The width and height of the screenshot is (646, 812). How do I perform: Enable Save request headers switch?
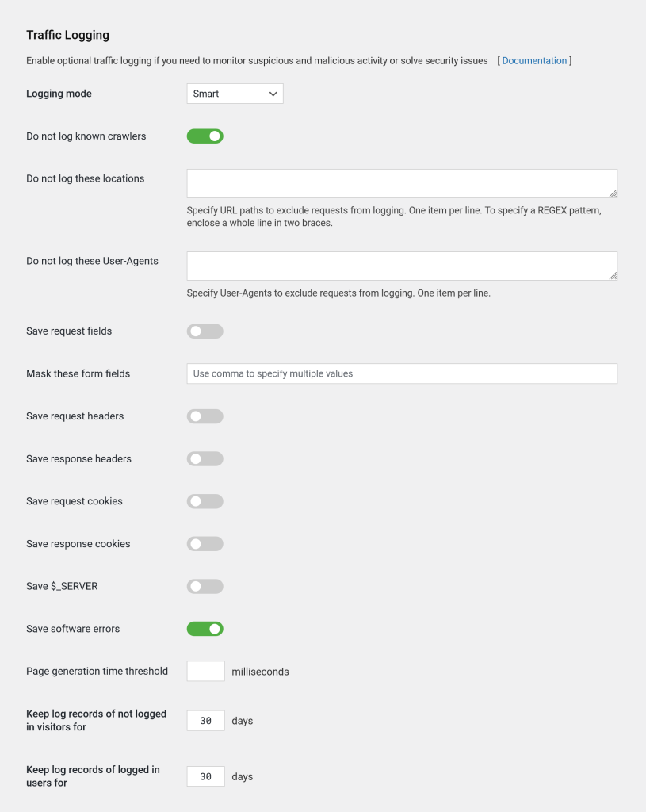(205, 416)
